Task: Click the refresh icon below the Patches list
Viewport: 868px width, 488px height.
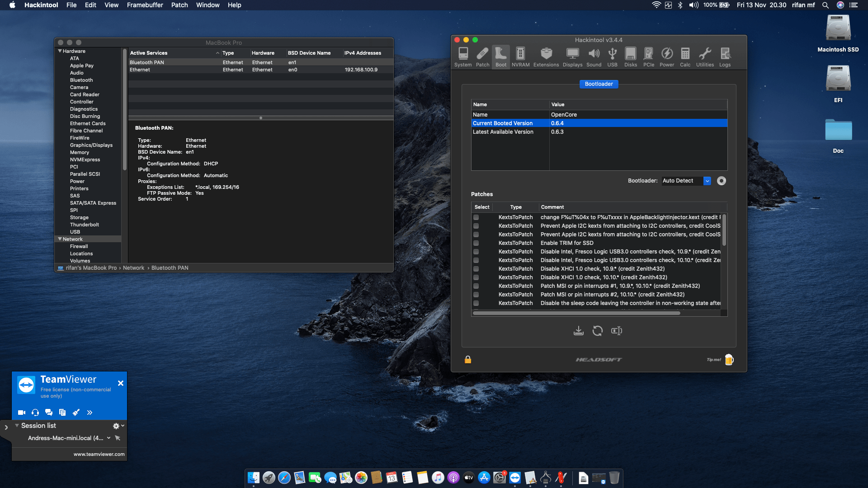Action: point(598,330)
